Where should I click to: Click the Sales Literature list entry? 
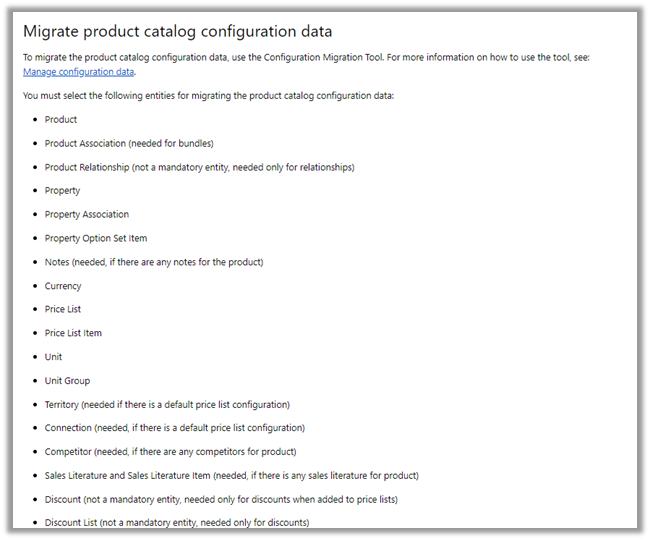click(232, 476)
